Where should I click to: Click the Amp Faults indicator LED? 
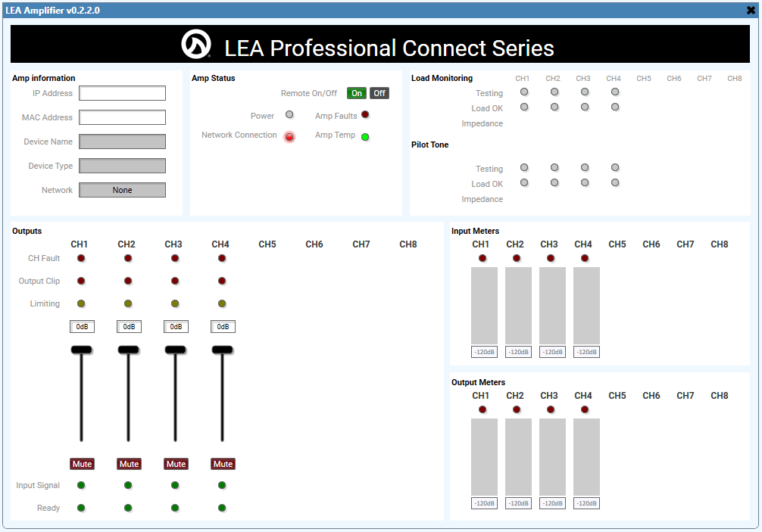coord(365,114)
